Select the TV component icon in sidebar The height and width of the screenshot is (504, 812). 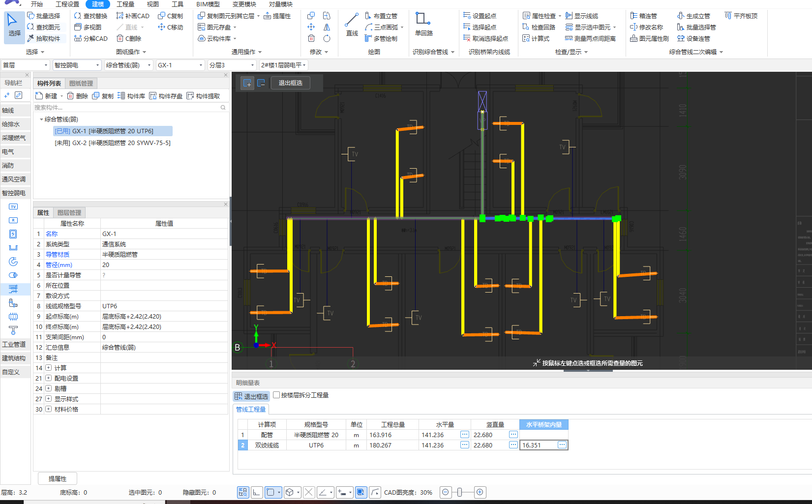[x=13, y=207]
